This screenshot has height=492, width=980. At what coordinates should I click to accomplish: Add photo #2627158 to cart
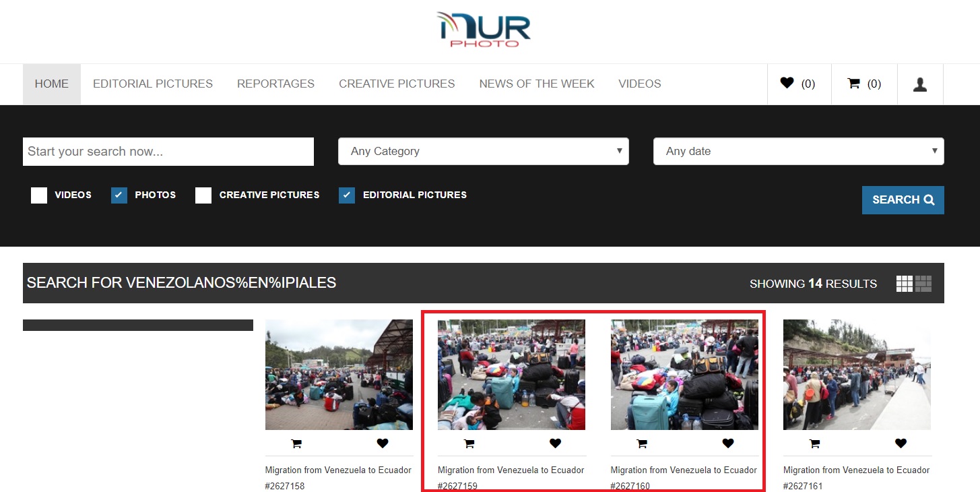pos(296,443)
